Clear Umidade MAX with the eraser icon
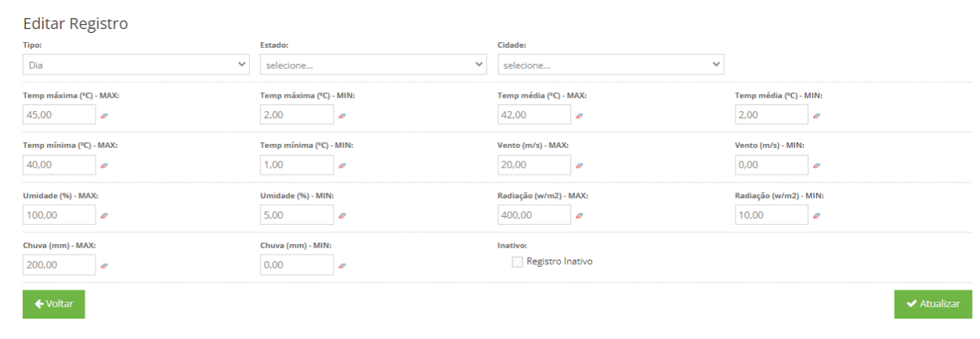The height and width of the screenshot is (339, 980). 104,215
